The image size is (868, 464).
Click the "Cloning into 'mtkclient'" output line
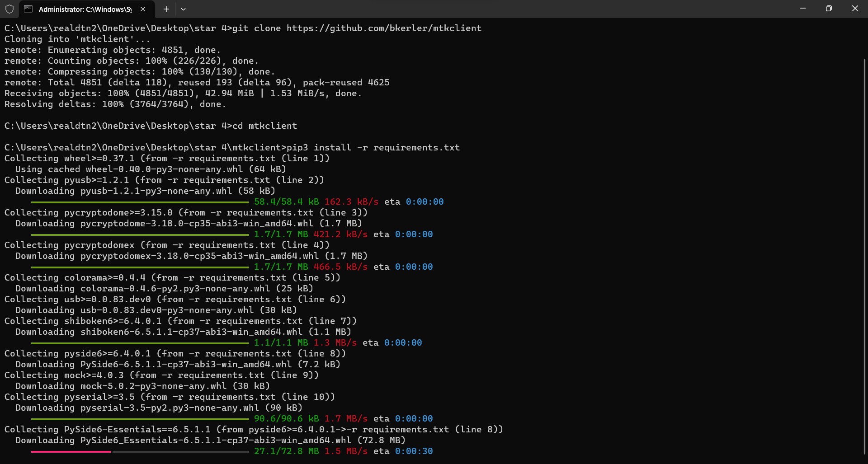point(77,39)
